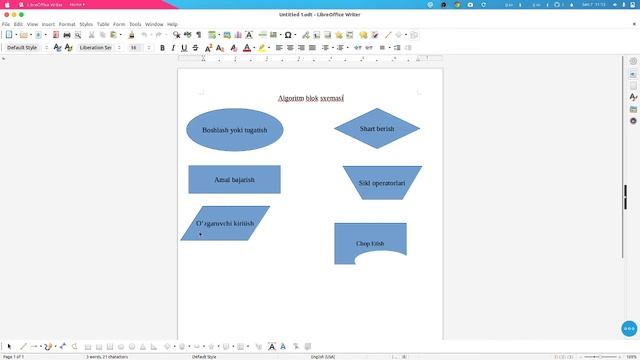The image size is (640, 360).
Task: Toggle Formatting Marks pilcrow
Action: coord(198,35)
